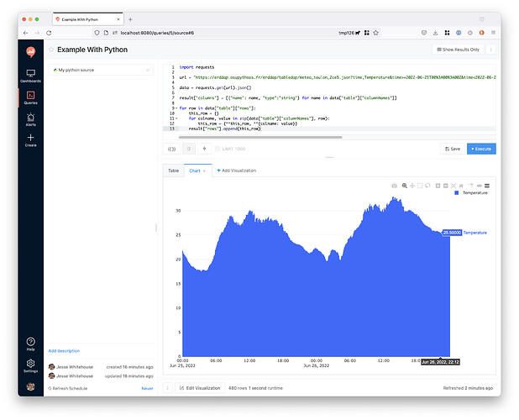Image resolution: width=519 pixels, height=420 pixels.
Task: Favorite the query with the star icon
Action: [x=51, y=50]
